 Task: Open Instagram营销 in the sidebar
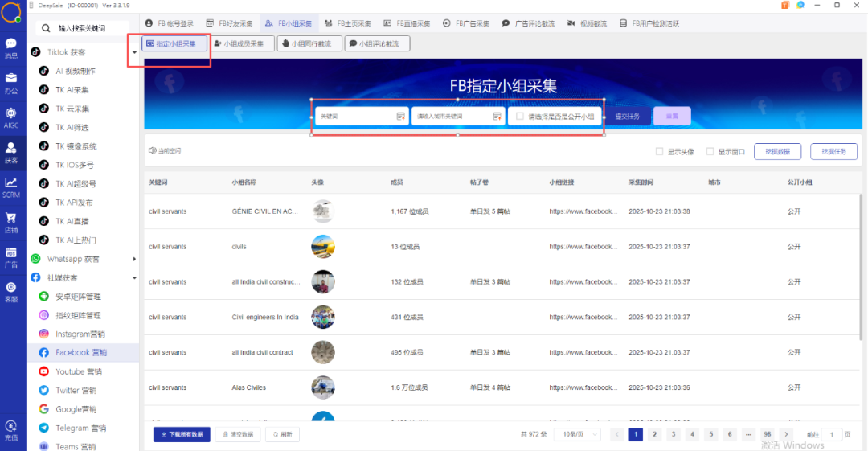point(80,334)
